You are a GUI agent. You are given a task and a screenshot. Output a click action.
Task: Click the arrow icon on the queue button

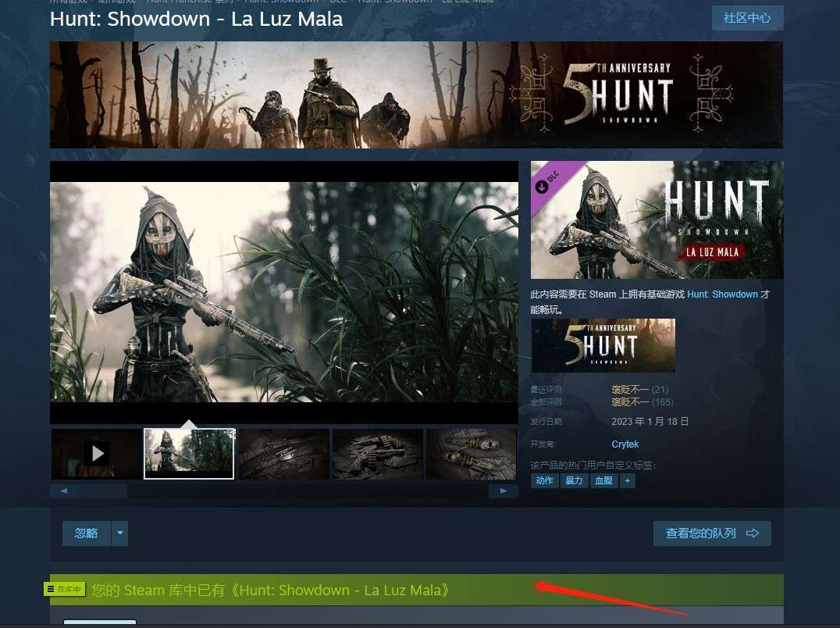coord(753,533)
